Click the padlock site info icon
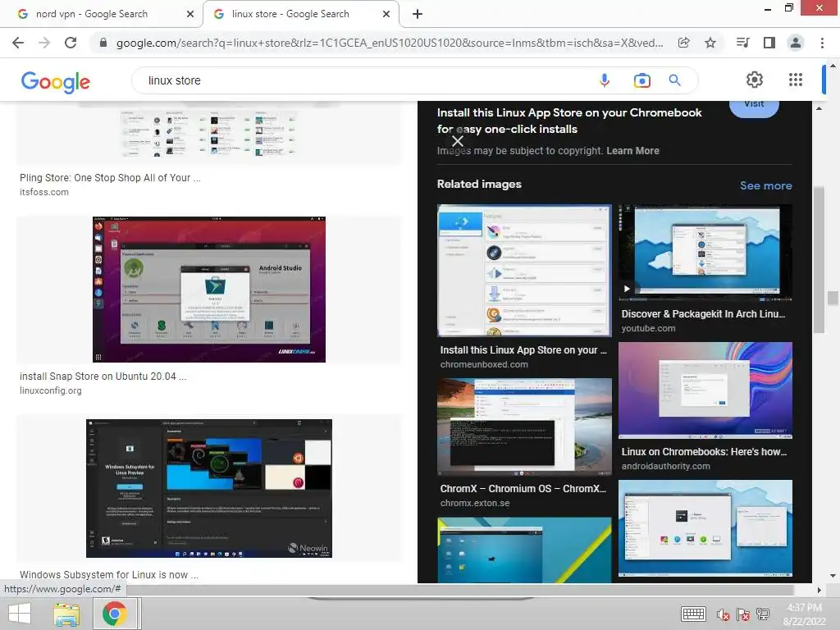 point(103,43)
